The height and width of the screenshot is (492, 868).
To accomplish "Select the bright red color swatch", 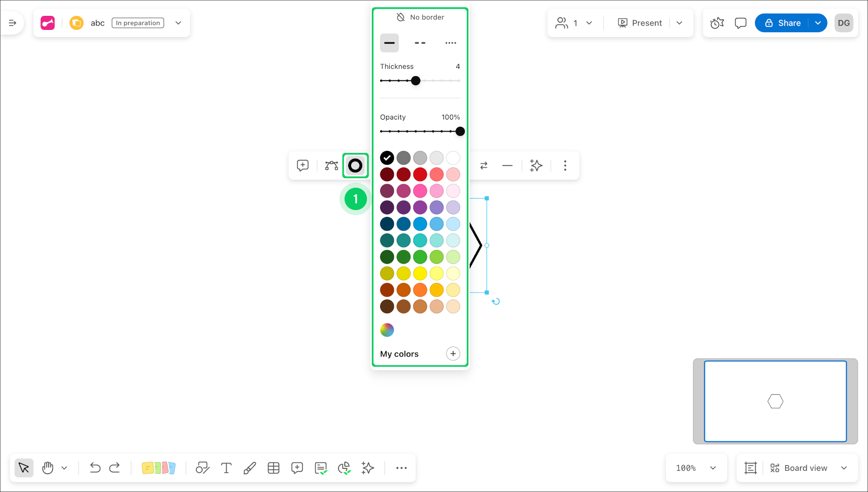I will click(420, 174).
